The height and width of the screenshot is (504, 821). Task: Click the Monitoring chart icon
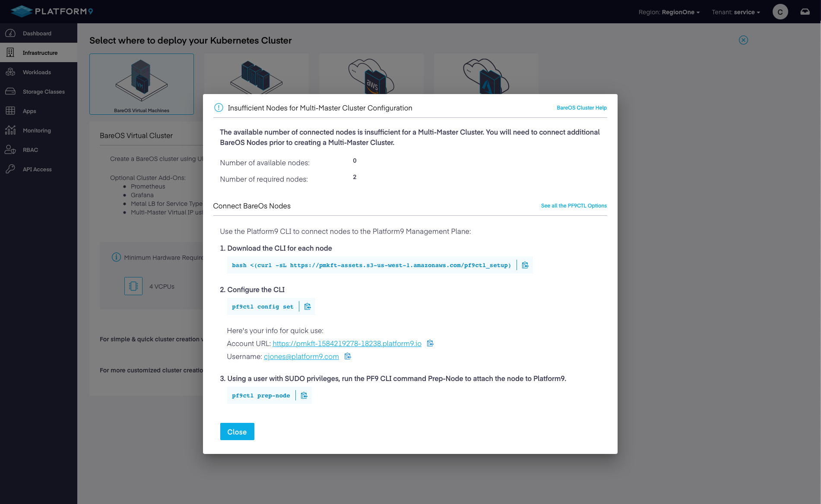10,130
